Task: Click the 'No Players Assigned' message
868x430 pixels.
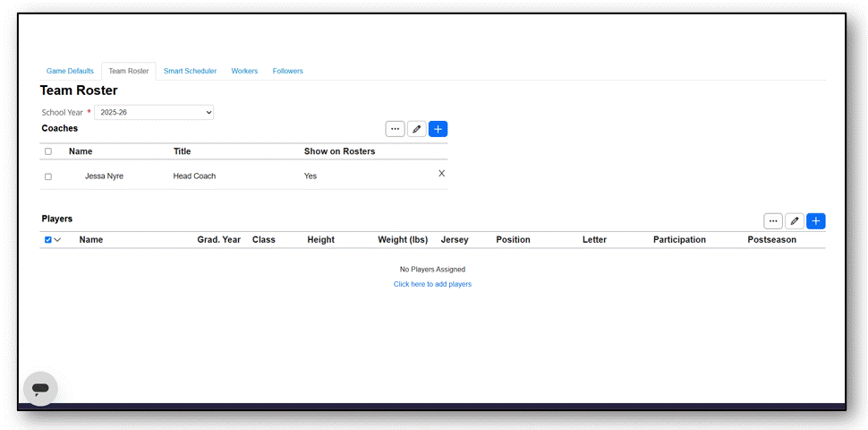Action: point(432,270)
